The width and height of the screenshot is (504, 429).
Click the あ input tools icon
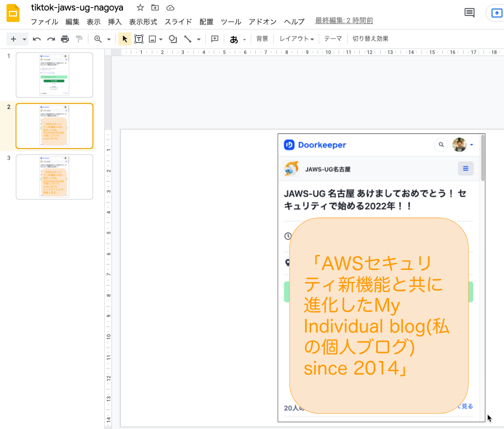[234, 39]
